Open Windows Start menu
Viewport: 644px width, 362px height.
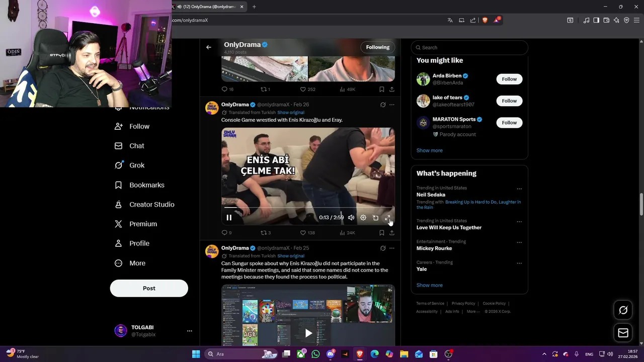tap(196, 354)
